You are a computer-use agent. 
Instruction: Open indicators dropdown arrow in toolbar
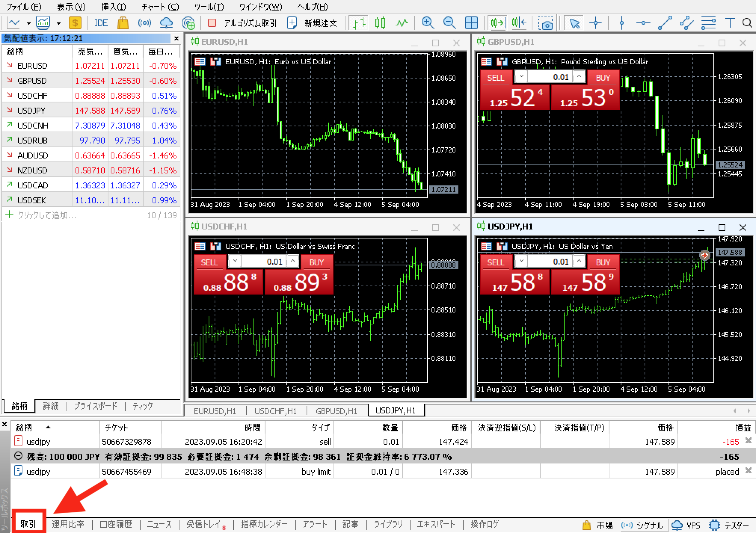(59, 23)
